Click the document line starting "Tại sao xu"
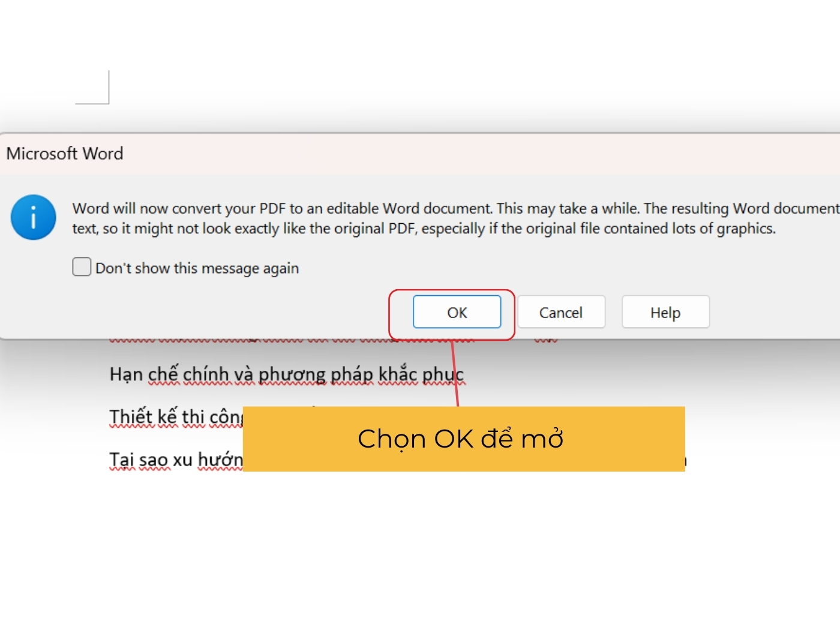Image resolution: width=840 pixels, height=630 pixels. point(176,460)
